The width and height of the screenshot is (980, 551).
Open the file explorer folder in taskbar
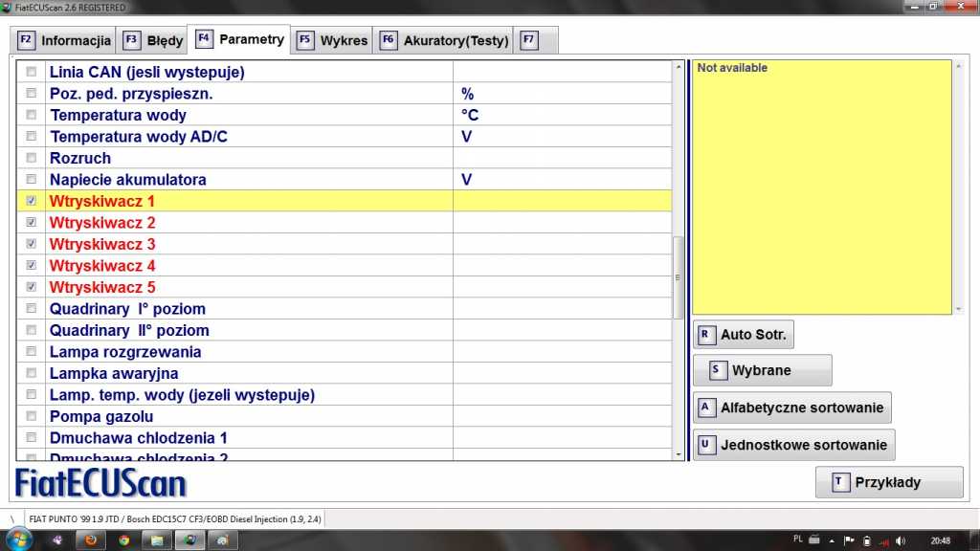[x=156, y=540]
